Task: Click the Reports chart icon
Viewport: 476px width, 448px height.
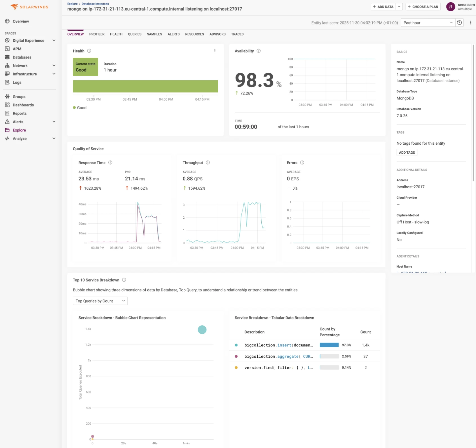Action: [7, 113]
